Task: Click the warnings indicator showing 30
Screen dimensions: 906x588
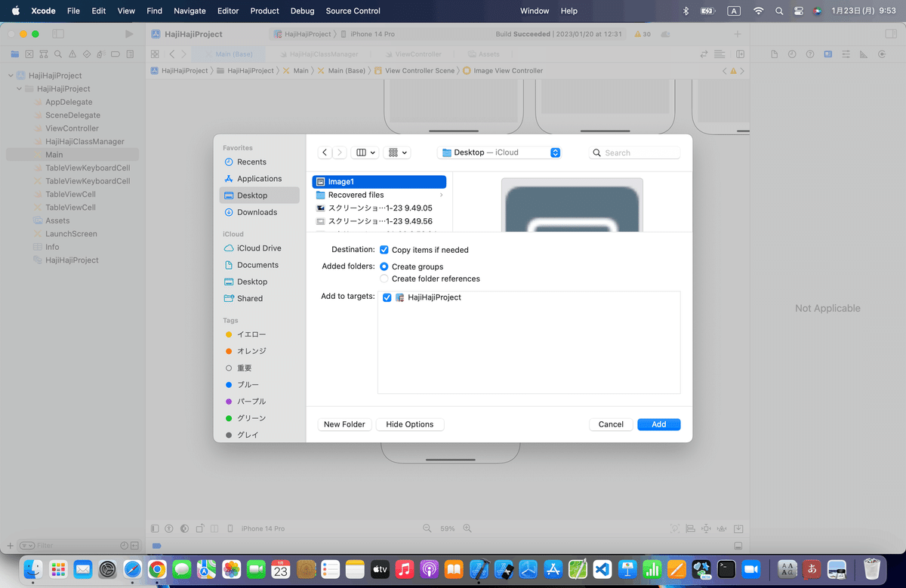Action: (643, 34)
